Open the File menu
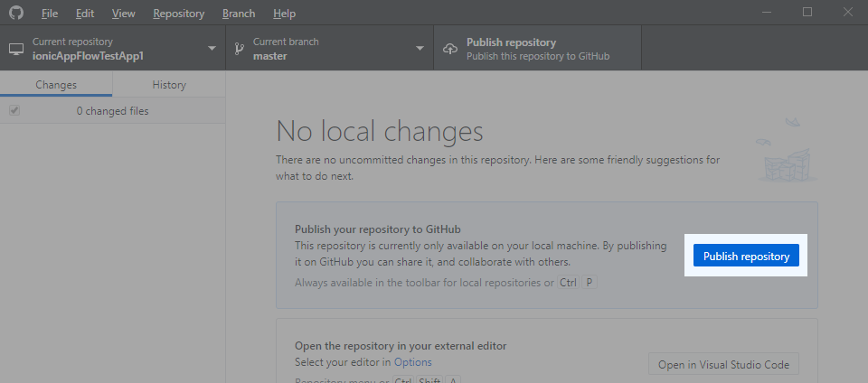868x383 pixels. point(49,14)
